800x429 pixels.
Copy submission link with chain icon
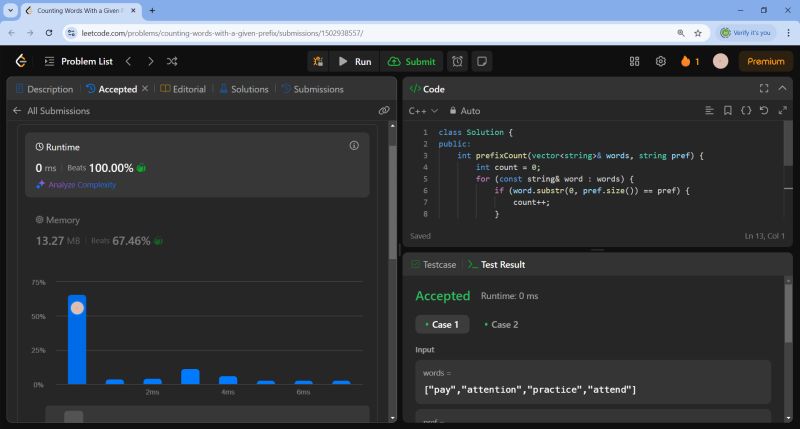click(x=384, y=111)
